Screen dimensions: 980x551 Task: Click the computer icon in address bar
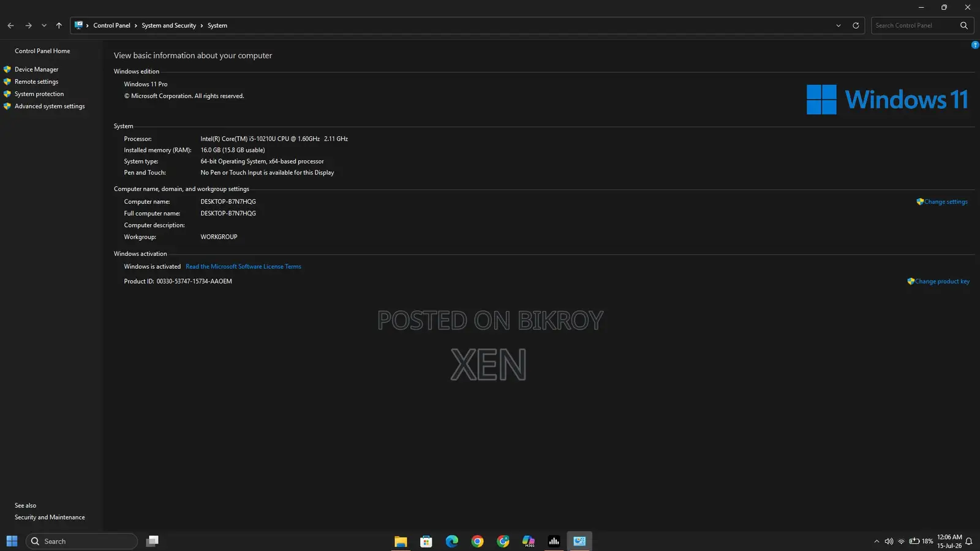[78, 25]
